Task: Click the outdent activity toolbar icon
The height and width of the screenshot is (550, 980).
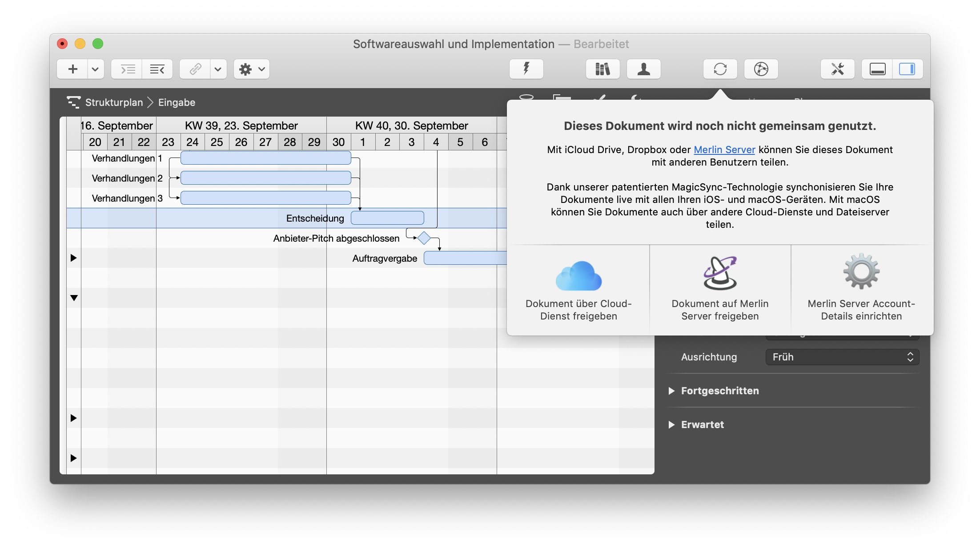Action: point(157,69)
